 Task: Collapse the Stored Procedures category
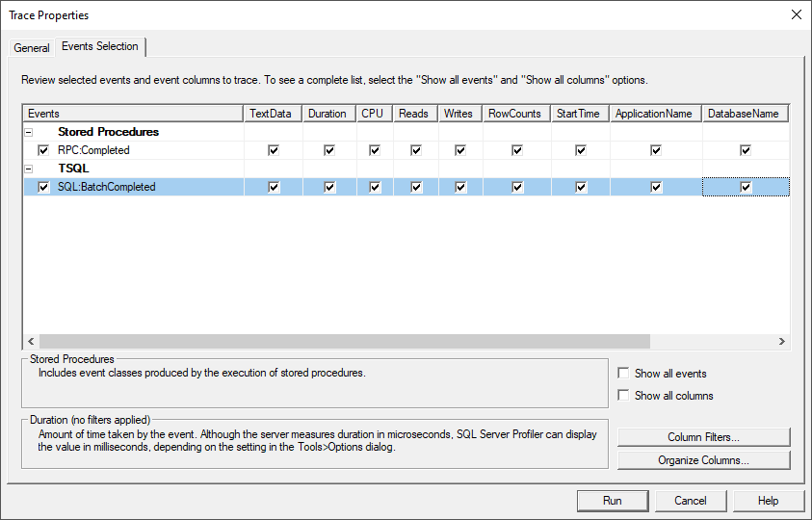(x=29, y=132)
